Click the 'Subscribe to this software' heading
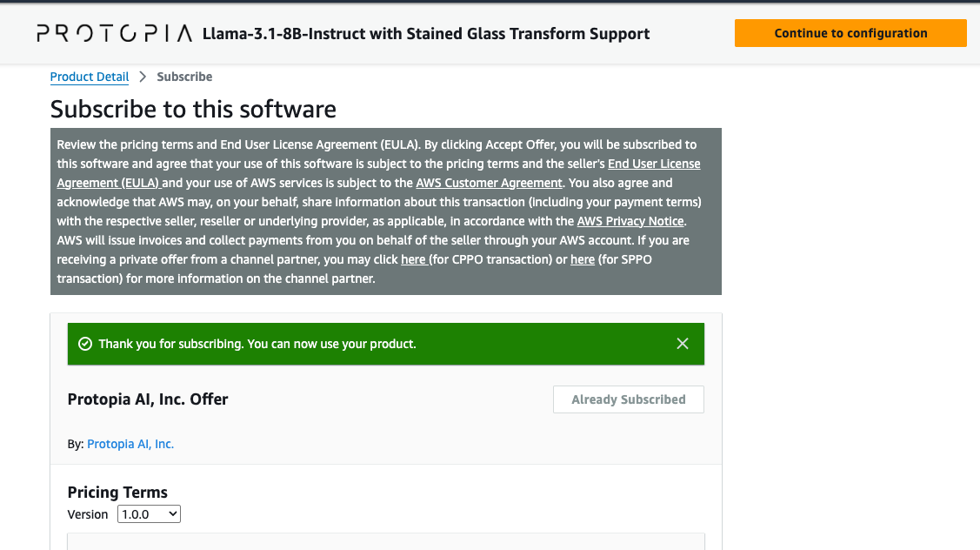Image resolution: width=980 pixels, height=550 pixels. 193,109
